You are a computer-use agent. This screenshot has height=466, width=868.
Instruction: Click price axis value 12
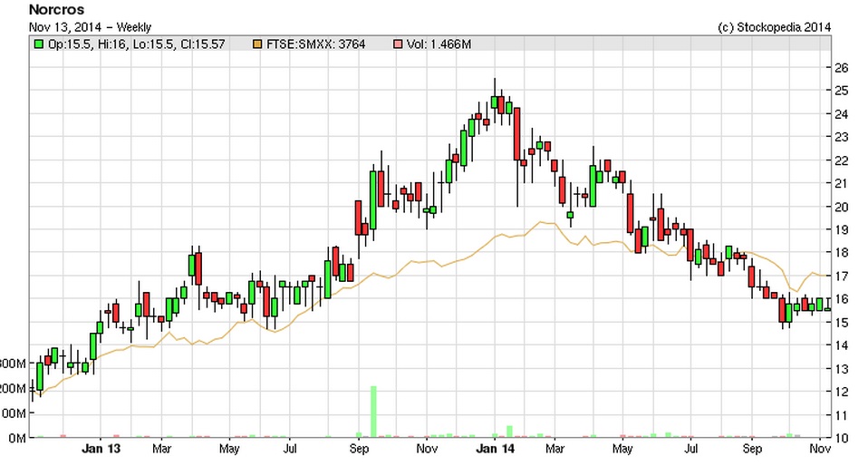[x=842, y=392]
